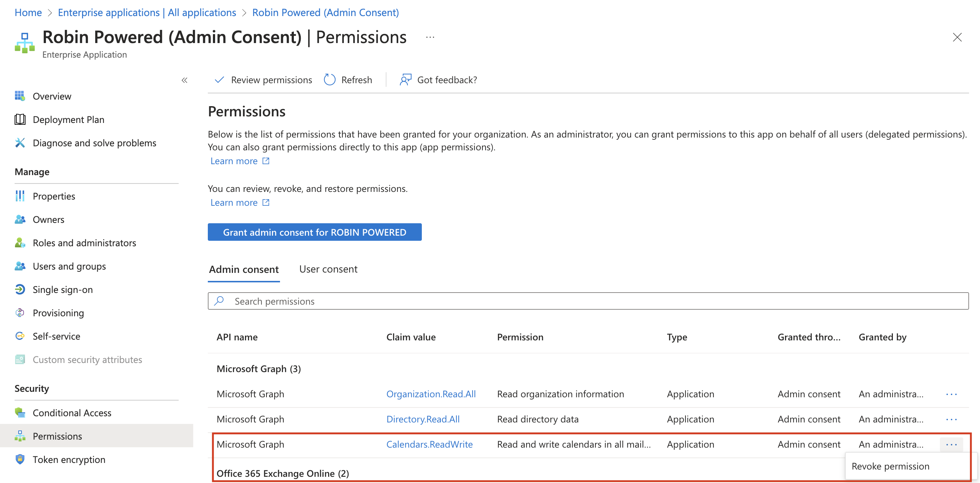Open Robin Powered (Admin Consent) breadcrumb

326,12
